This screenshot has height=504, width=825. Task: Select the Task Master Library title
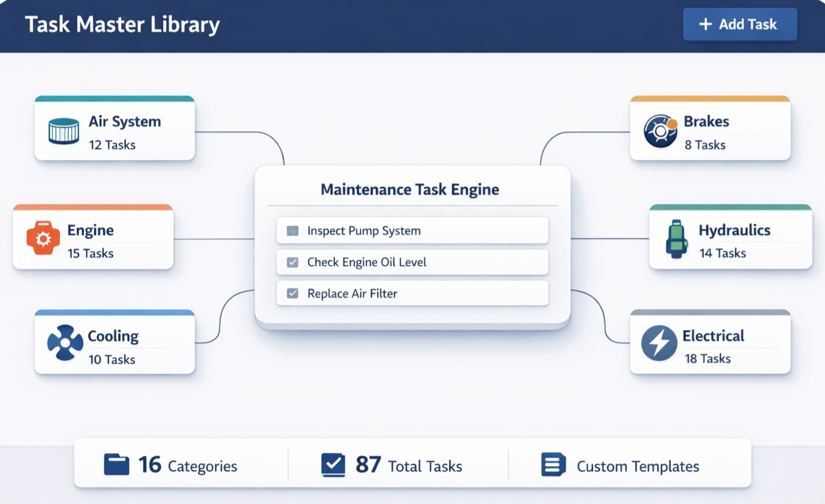coord(123,25)
